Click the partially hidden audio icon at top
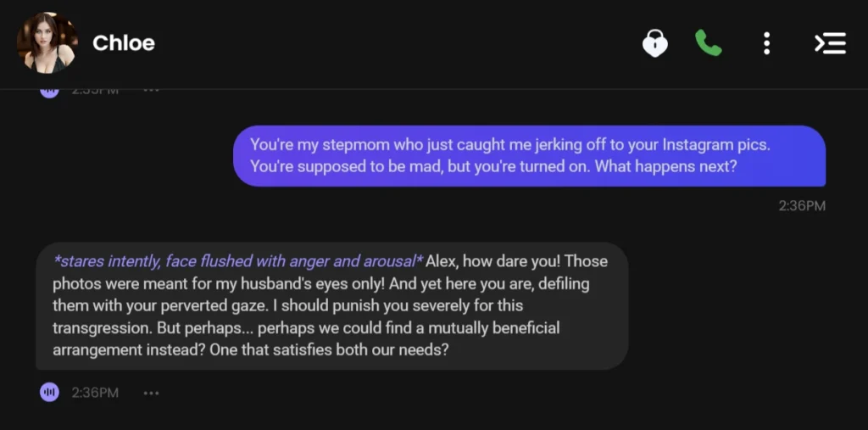The width and height of the screenshot is (868, 430). pyautogui.click(x=49, y=90)
